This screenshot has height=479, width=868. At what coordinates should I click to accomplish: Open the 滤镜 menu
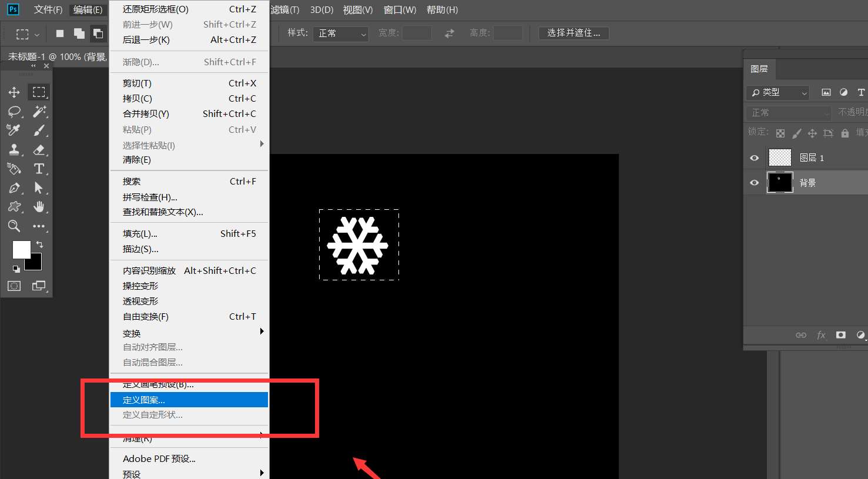click(x=284, y=9)
